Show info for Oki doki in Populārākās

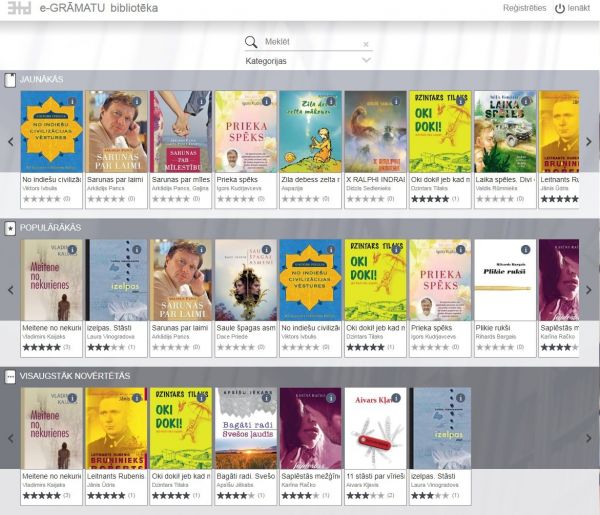(396, 250)
